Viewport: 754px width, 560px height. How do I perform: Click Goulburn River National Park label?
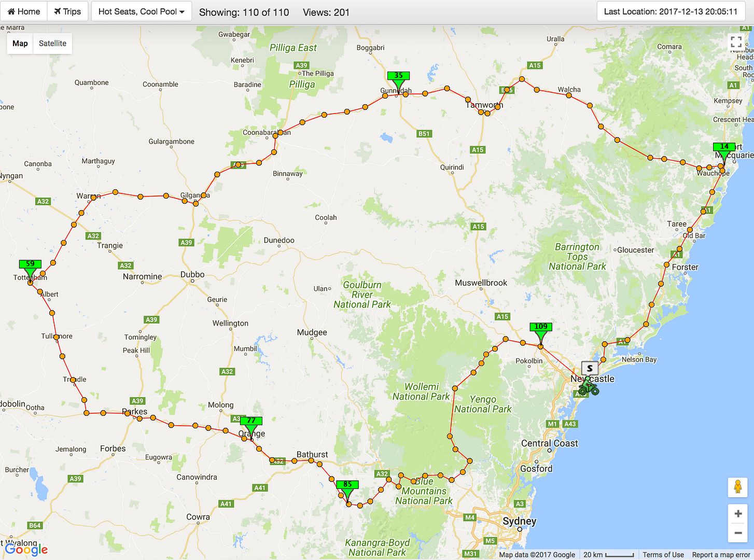[362, 295]
